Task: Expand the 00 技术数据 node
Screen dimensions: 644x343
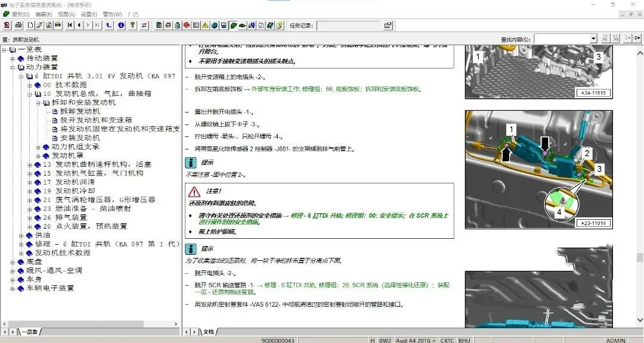Action: (30, 85)
